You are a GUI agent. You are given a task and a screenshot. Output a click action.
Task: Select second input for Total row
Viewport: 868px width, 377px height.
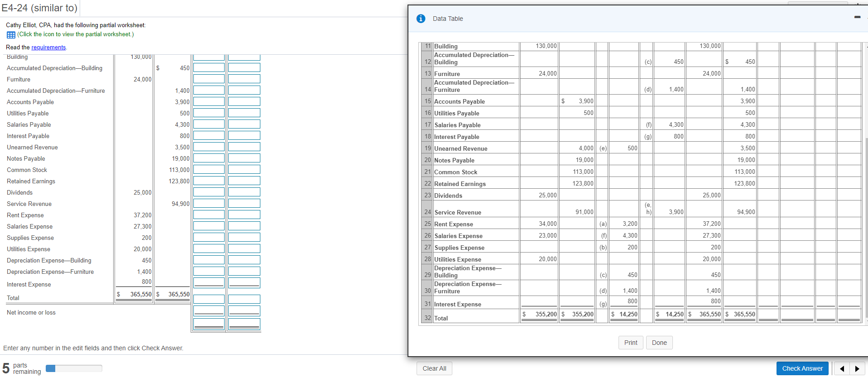point(244,299)
